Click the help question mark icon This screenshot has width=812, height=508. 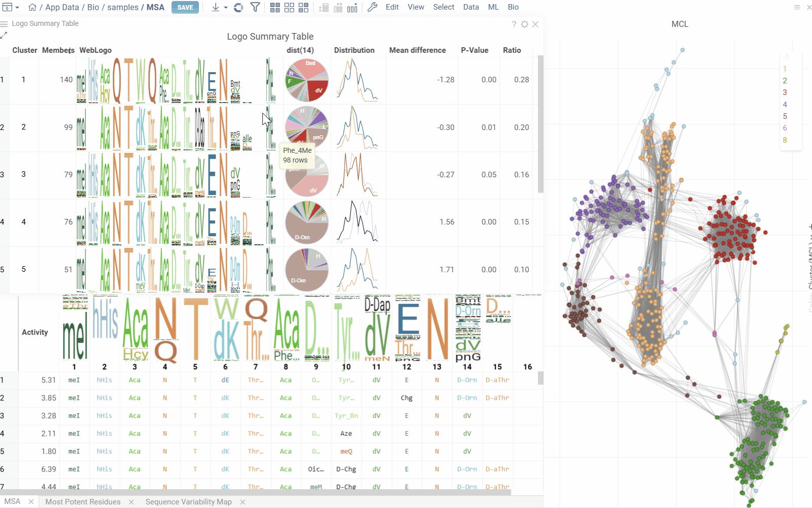(x=514, y=24)
